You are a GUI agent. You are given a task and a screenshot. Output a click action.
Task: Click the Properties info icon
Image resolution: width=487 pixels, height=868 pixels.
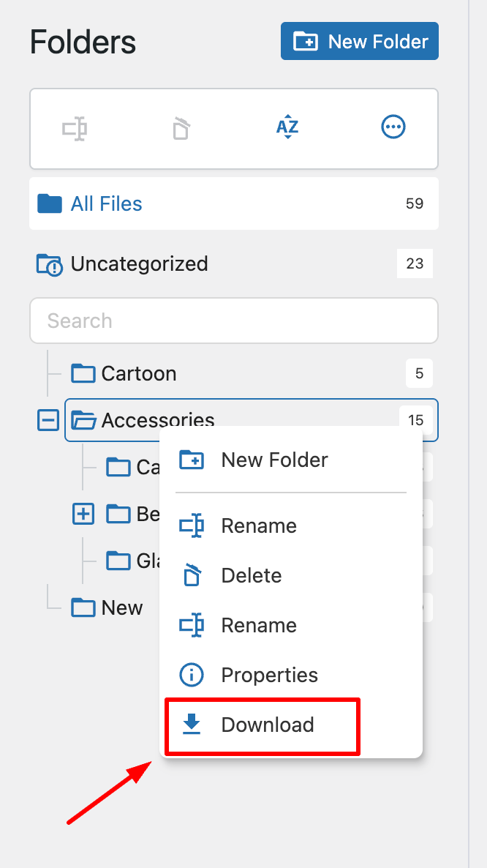click(191, 675)
